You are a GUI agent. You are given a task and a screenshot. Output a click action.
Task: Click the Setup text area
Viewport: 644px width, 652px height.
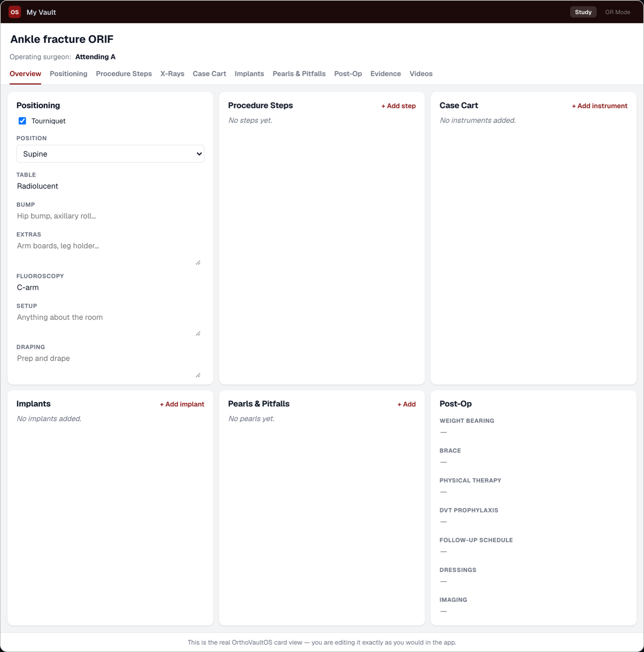(109, 324)
